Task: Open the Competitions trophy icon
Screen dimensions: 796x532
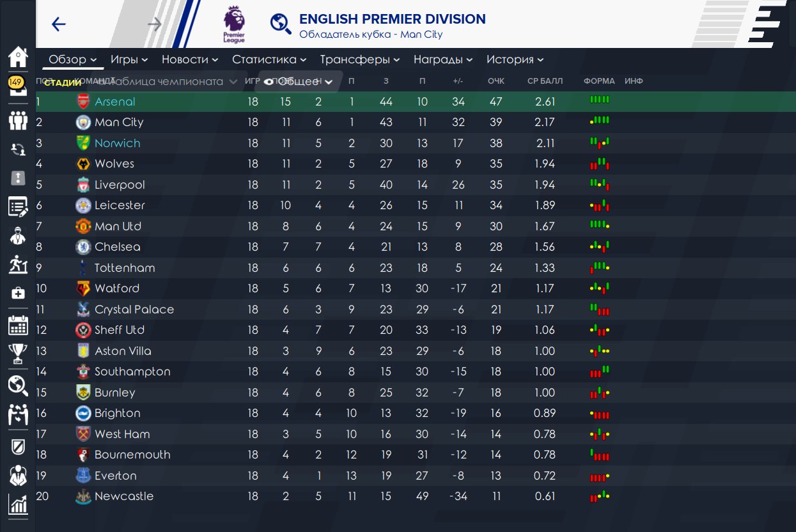Action: (x=18, y=354)
